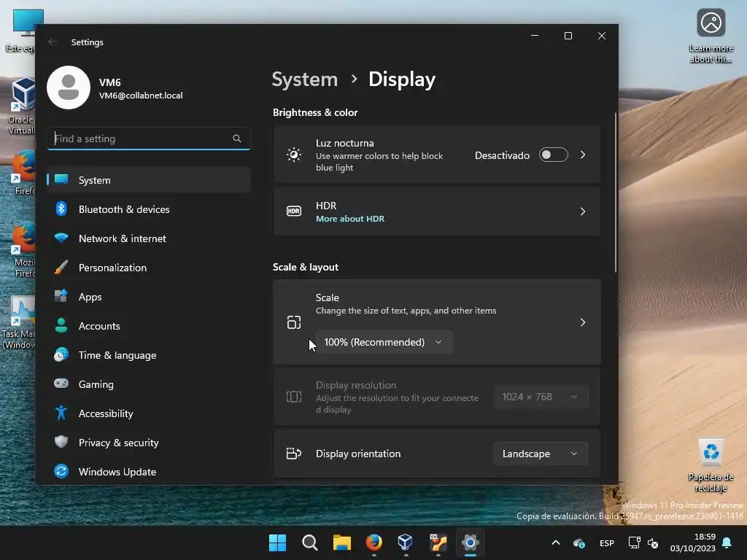Image resolution: width=747 pixels, height=560 pixels.
Task: Click the Accessibility figure icon
Action: point(61,413)
